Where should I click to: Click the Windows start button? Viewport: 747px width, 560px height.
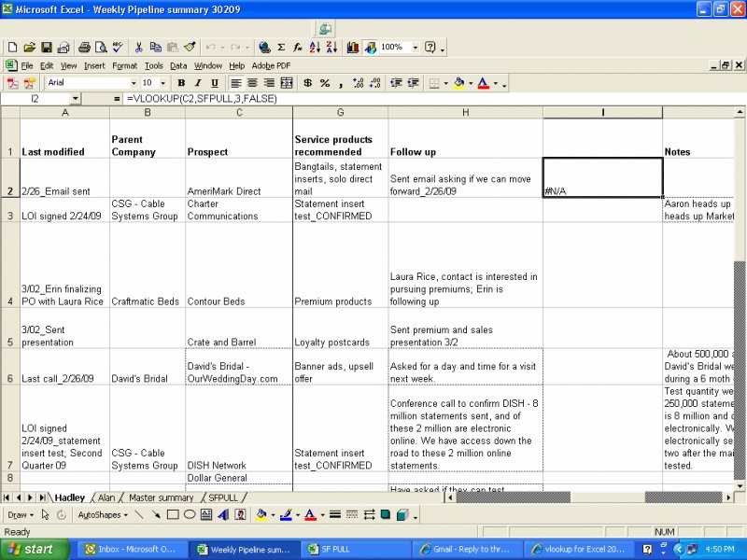pos(35,549)
